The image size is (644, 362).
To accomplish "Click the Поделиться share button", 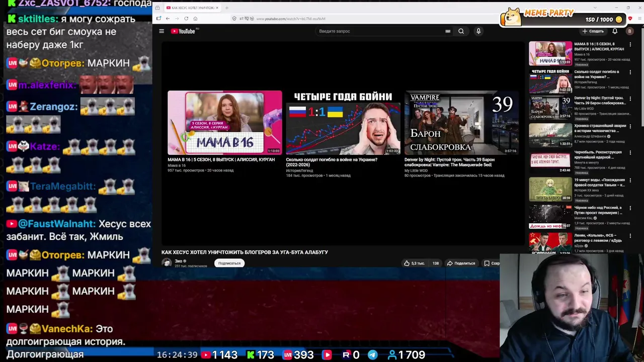I will point(461,263).
